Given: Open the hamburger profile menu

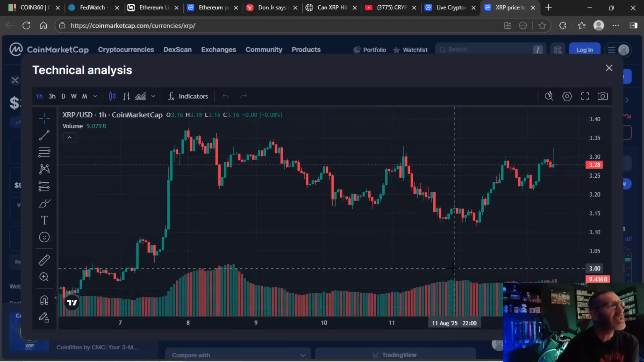Looking at the screenshot, I should pos(619,50).
